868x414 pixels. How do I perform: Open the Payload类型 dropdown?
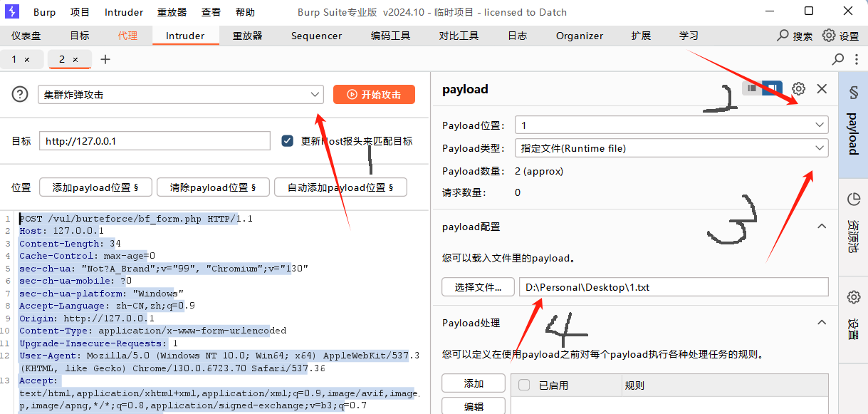point(671,148)
